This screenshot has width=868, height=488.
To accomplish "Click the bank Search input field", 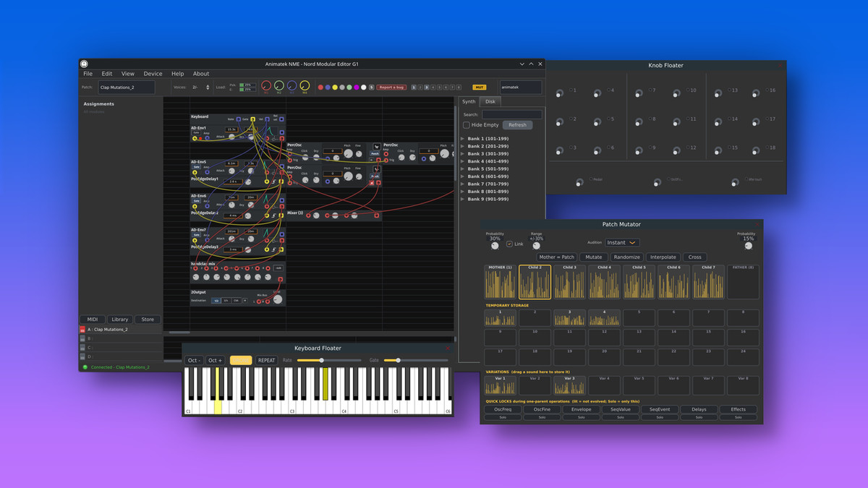I will click(512, 114).
